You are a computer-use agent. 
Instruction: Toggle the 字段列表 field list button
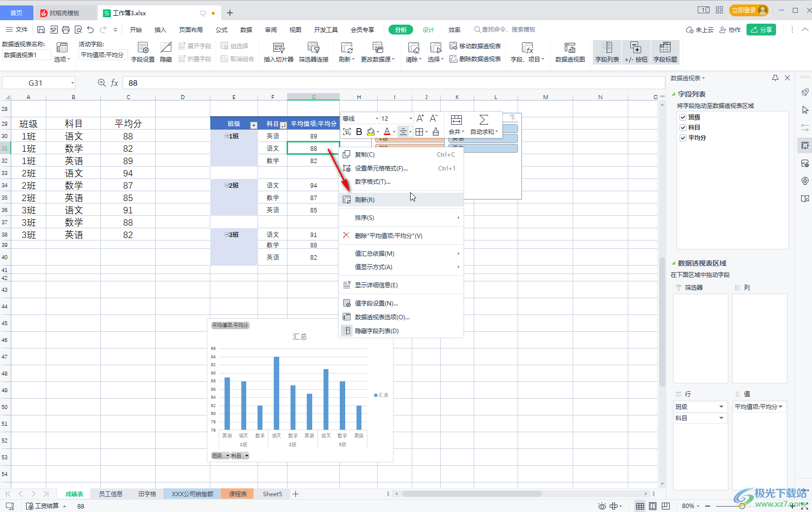tap(607, 52)
